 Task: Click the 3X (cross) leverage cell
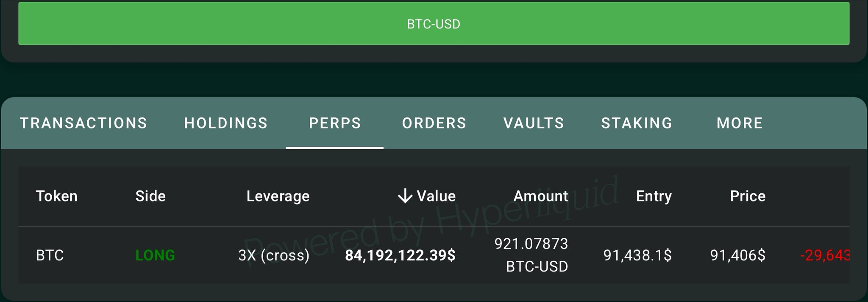[x=274, y=255]
